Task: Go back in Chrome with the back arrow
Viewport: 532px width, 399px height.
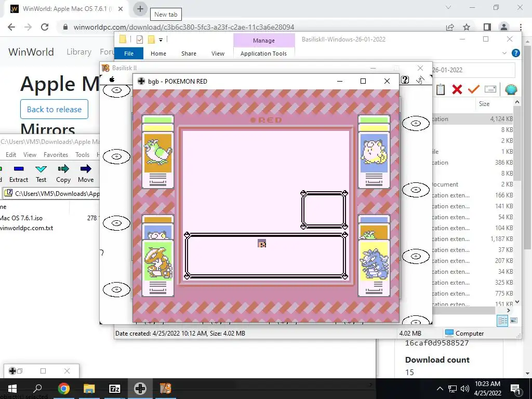Action: pyautogui.click(x=11, y=27)
